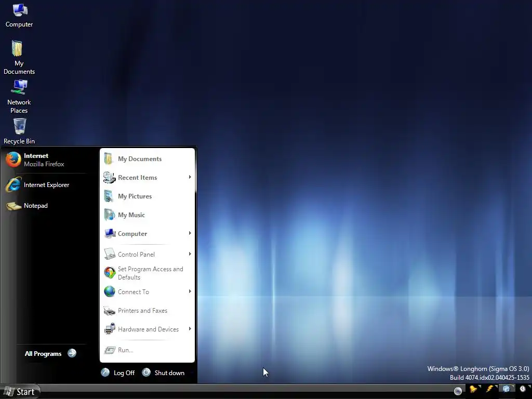Click the Shut down button
Screen dimensions: 532x399
pos(163,373)
